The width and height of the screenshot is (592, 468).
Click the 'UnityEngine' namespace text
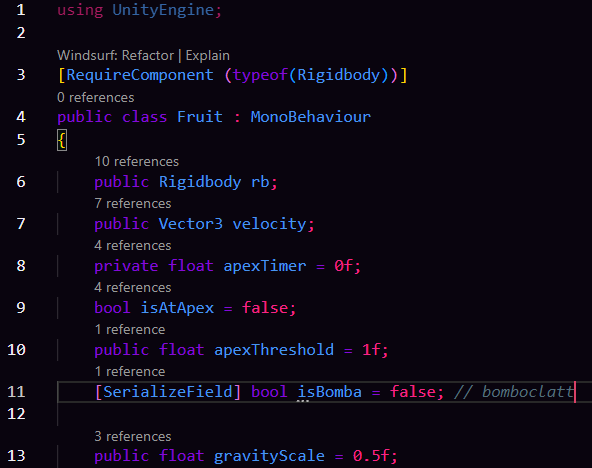pos(163,10)
